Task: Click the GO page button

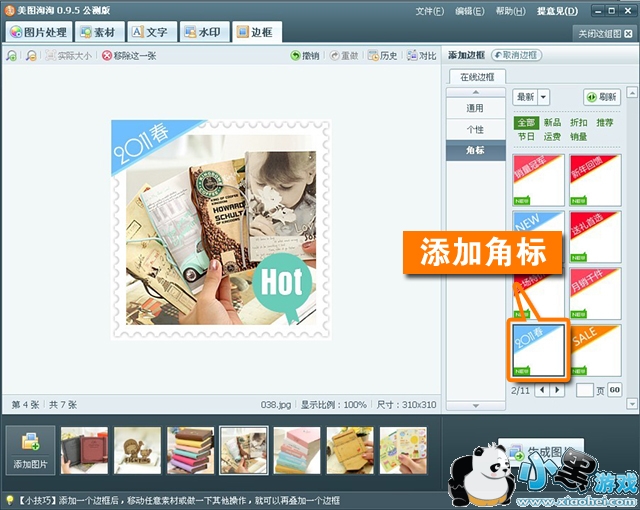Action: (614, 390)
